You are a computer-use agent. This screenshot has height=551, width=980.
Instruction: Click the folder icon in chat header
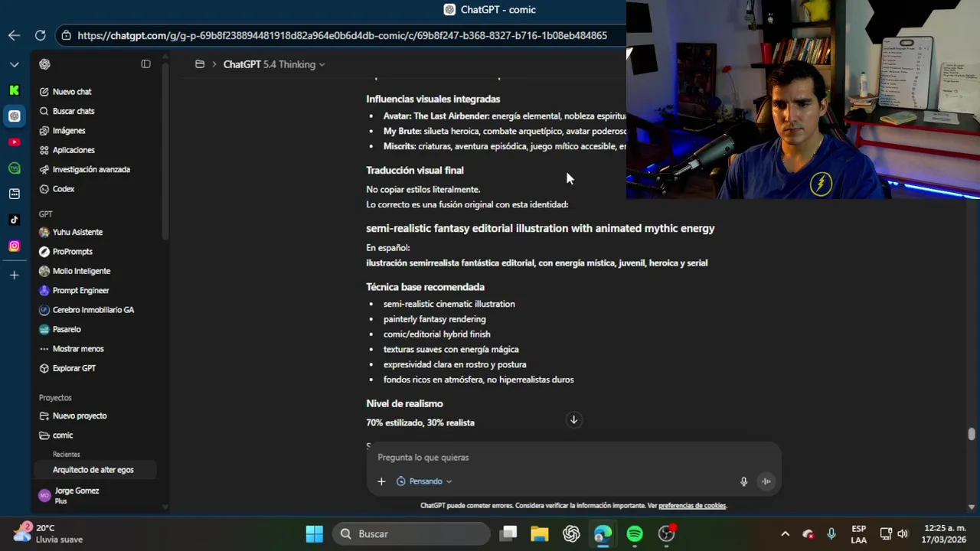click(x=200, y=64)
